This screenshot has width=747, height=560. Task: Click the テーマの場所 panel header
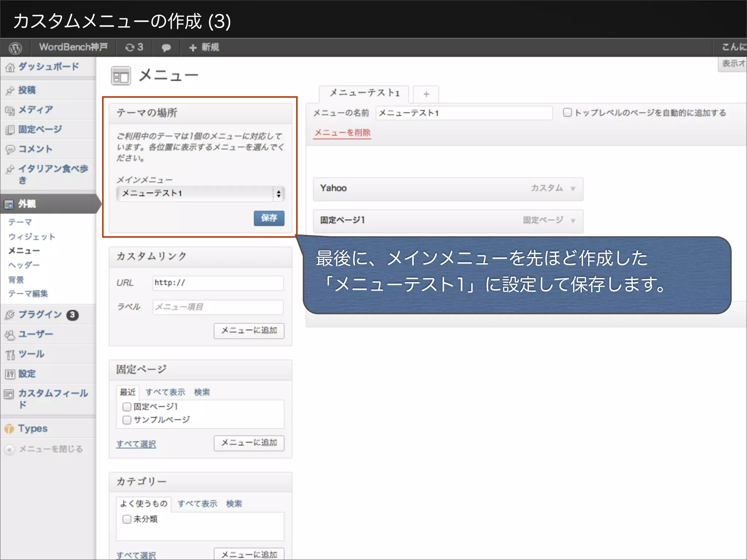(x=200, y=113)
